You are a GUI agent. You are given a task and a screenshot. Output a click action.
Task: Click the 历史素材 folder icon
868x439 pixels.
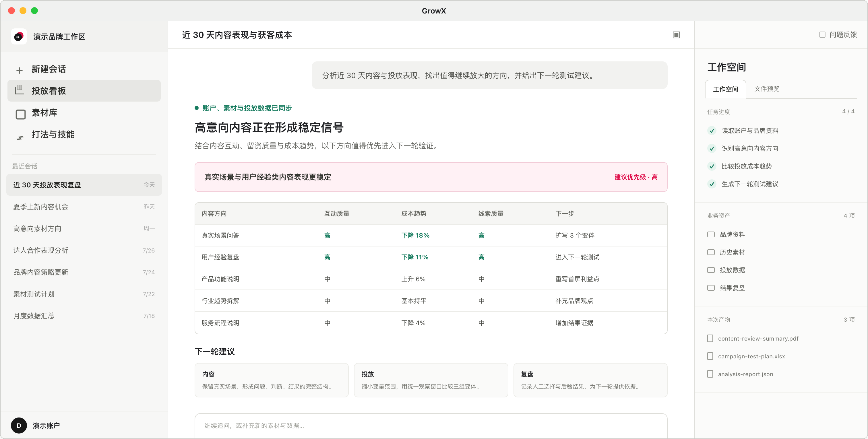point(711,252)
